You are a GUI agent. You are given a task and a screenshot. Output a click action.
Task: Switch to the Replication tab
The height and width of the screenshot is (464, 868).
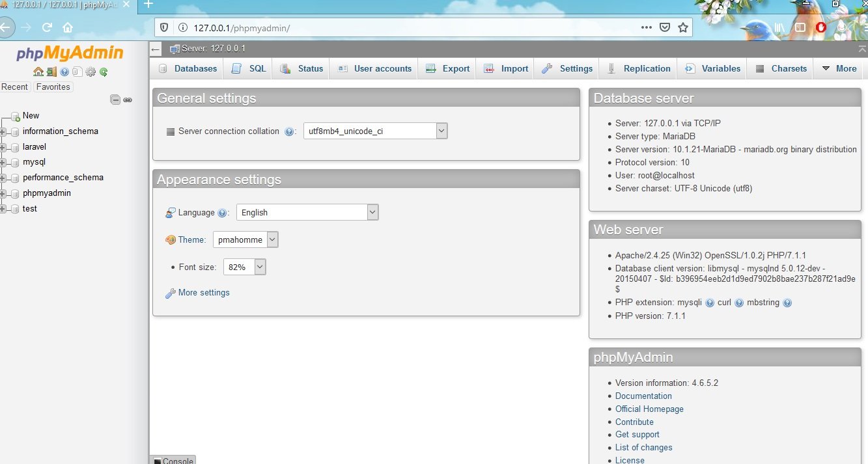point(639,68)
